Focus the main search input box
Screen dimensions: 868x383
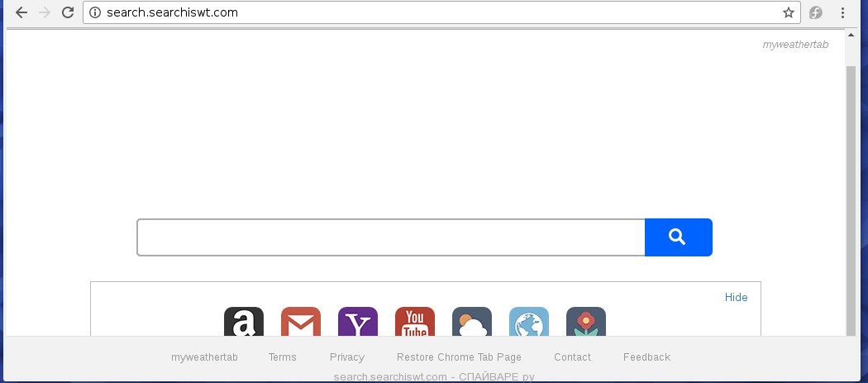(x=391, y=237)
